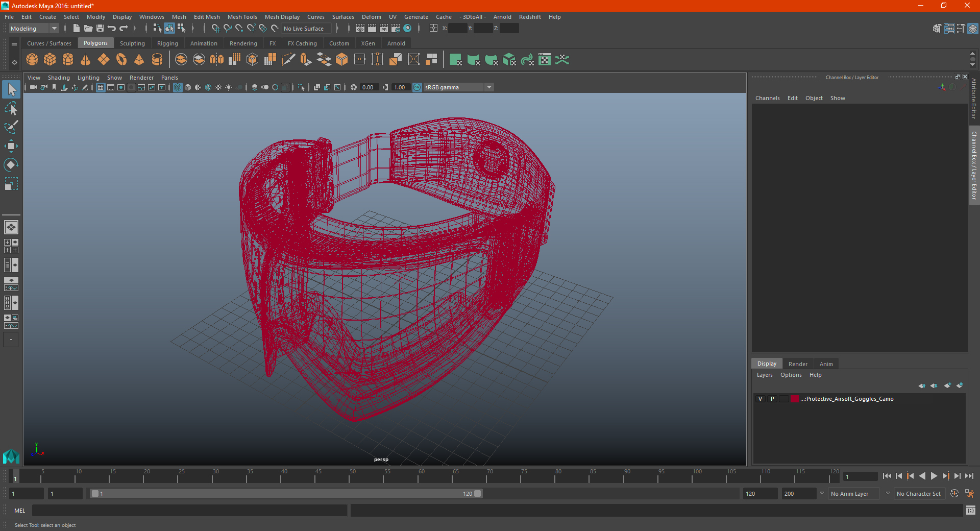Go to start of playback range
980x531 pixels.
(x=887, y=476)
